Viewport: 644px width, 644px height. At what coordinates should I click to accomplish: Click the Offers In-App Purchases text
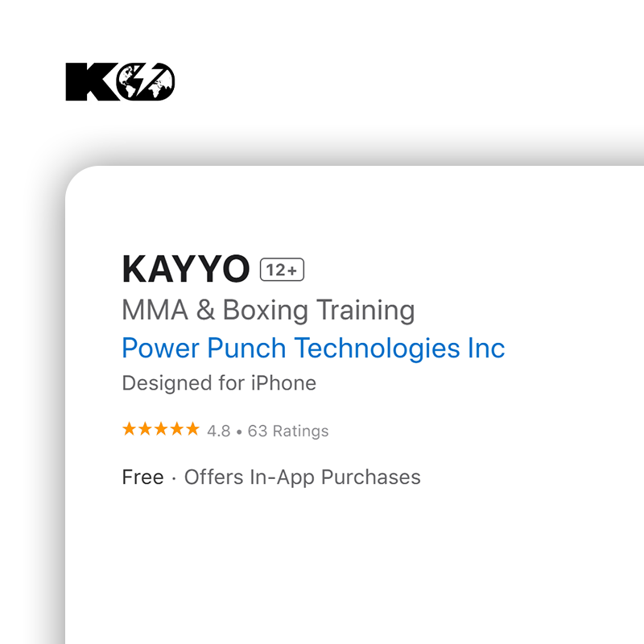click(302, 477)
